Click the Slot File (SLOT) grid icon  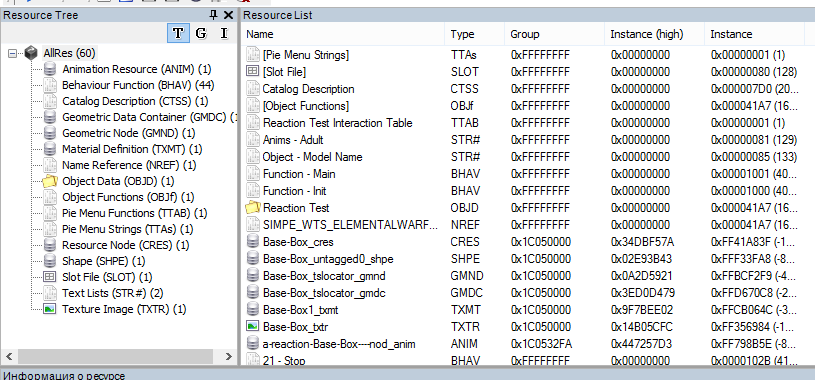pos(50,277)
